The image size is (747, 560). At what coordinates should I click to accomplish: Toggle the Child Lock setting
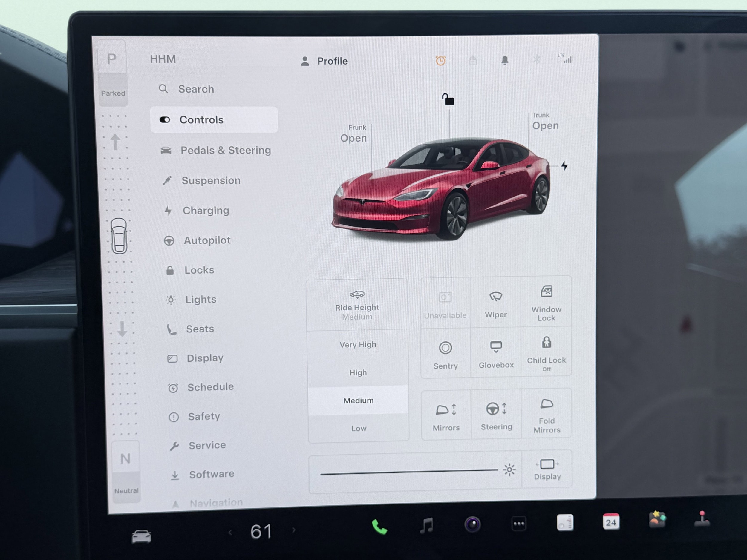click(x=546, y=353)
